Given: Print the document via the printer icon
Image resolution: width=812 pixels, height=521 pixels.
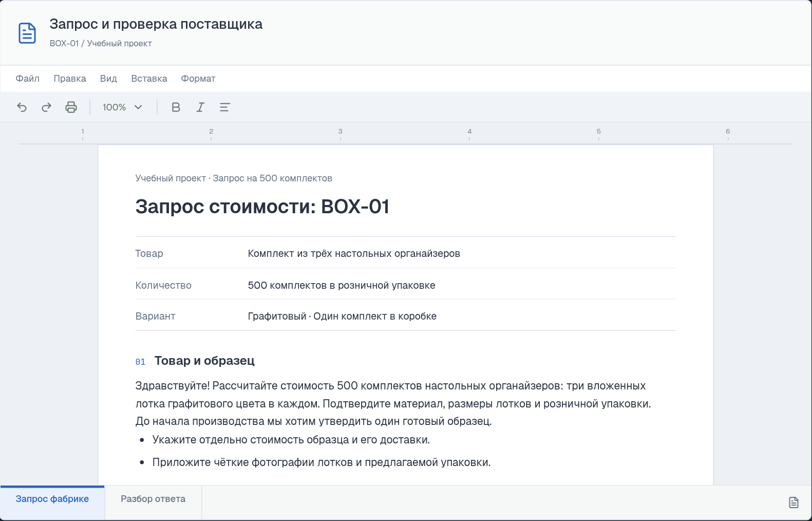Looking at the screenshot, I should tap(71, 107).
